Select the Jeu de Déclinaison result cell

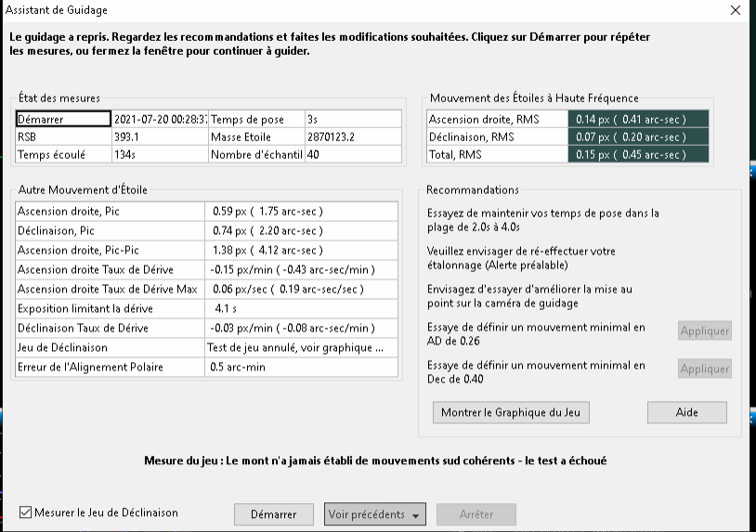point(294,347)
